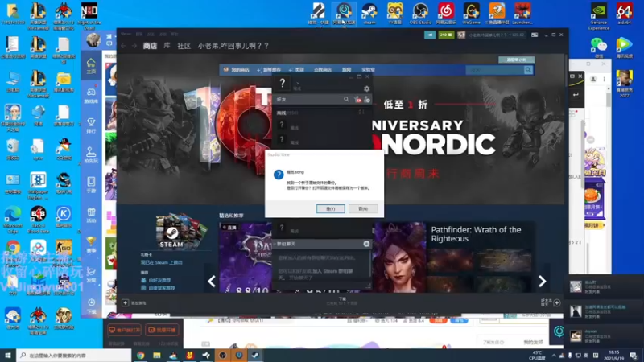Open Chrome from the taskbar

coord(140,356)
